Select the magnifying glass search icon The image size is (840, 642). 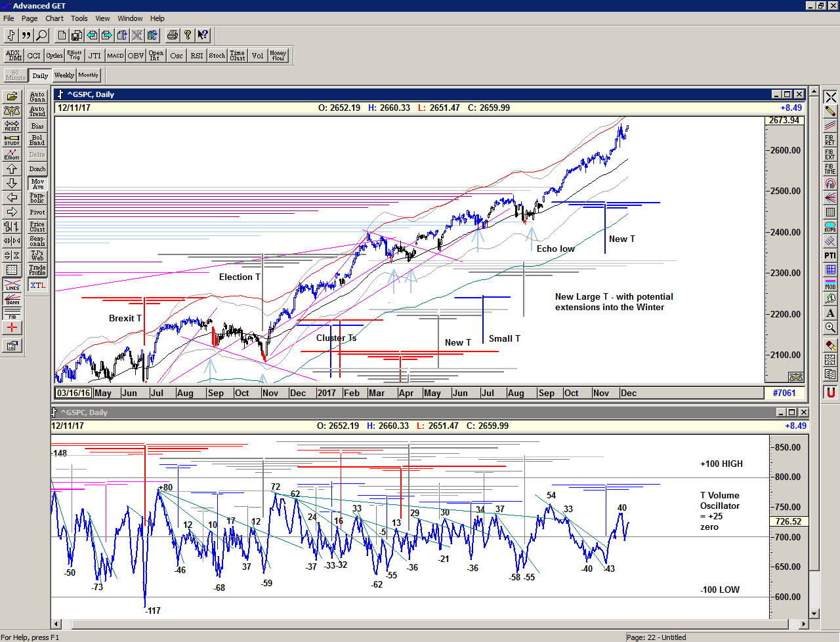(41, 35)
